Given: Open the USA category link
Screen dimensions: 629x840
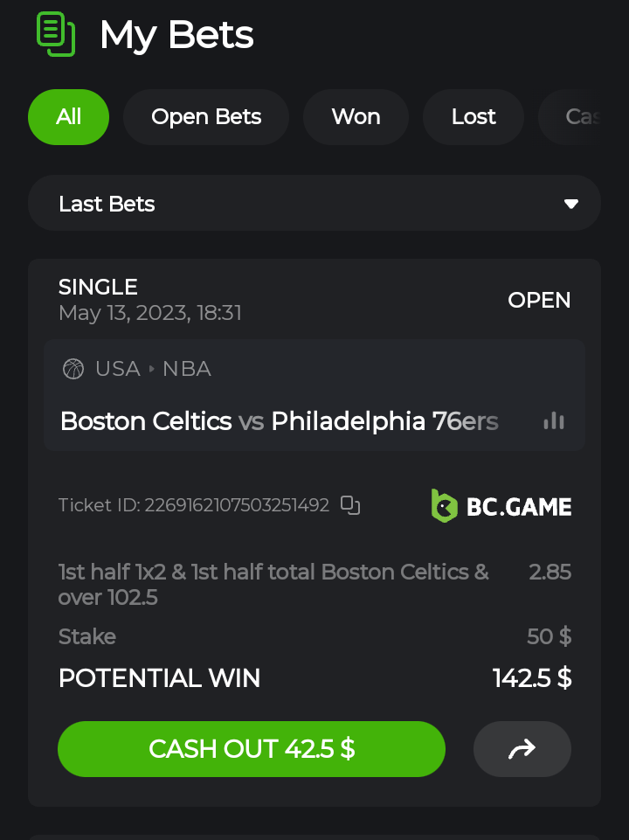Looking at the screenshot, I should click(x=118, y=369).
